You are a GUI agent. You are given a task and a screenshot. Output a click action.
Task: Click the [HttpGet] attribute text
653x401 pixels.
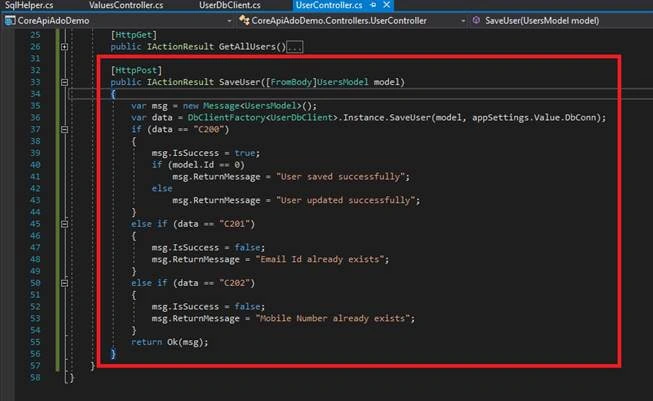click(x=134, y=35)
